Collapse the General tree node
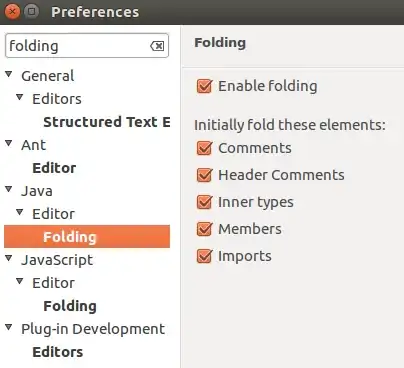Viewport: 404px width, 368px height. (9, 74)
